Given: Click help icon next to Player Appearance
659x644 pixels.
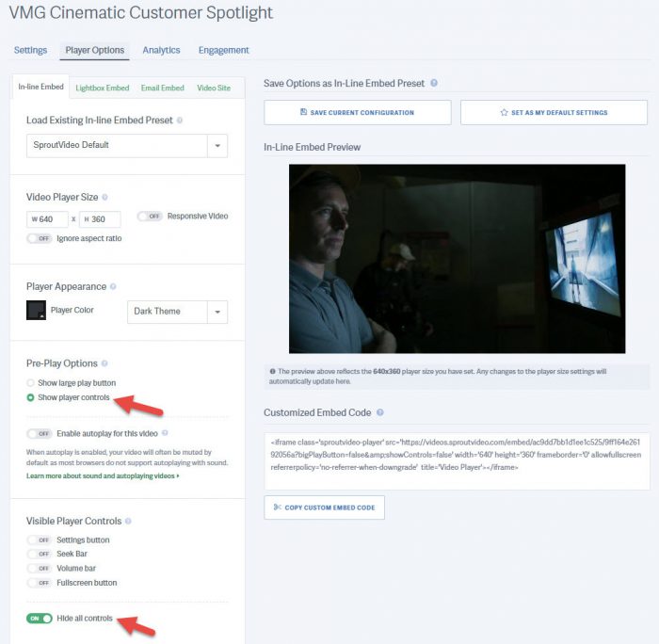Looking at the screenshot, I should (113, 286).
